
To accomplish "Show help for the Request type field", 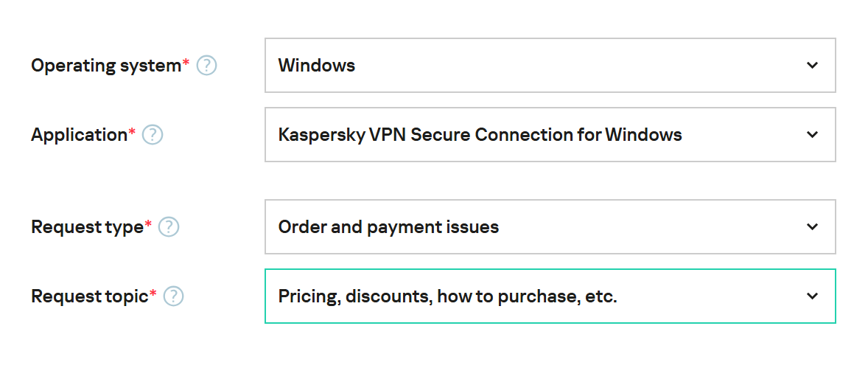I will [x=168, y=227].
